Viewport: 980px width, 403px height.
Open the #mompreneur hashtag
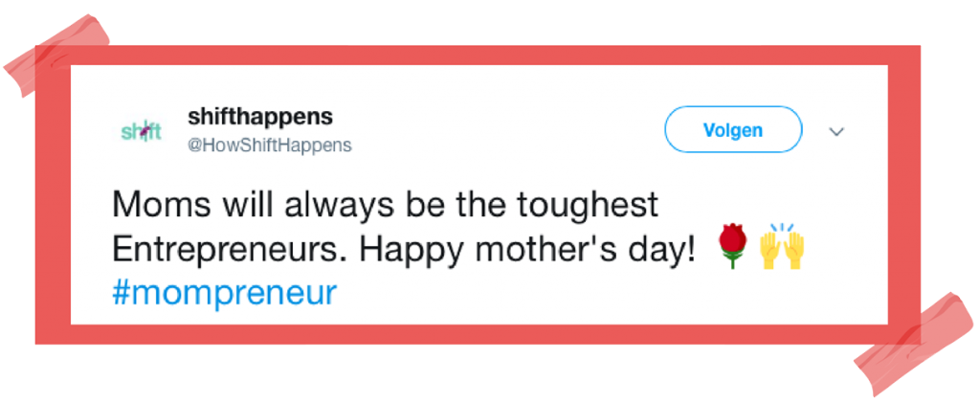[224, 293]
